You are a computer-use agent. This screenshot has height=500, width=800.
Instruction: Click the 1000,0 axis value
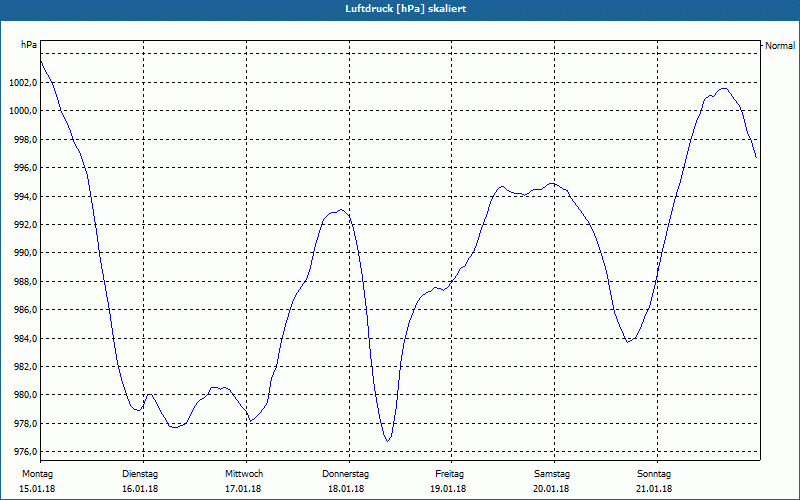coord(23,111)
